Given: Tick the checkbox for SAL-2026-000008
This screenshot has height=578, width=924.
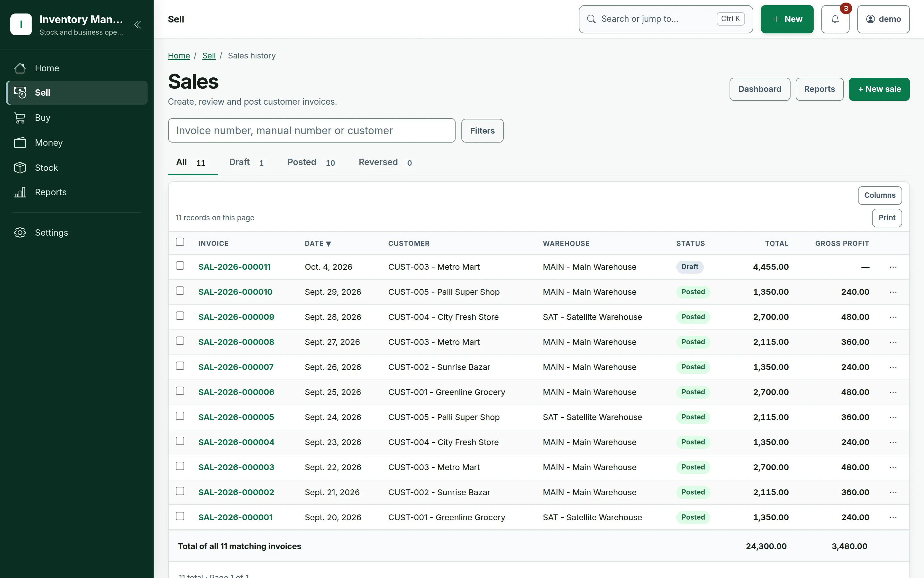Looking at the screenshot, I should pyautogui.click(x=180, y=341).
